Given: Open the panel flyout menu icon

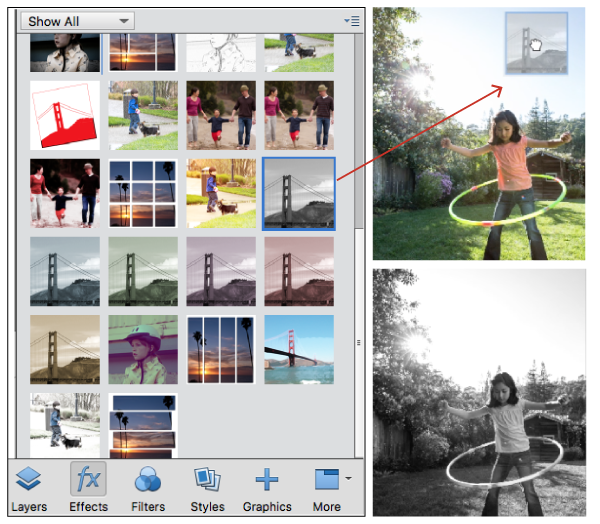Looking at the screenshot, I should coord(352,21).
